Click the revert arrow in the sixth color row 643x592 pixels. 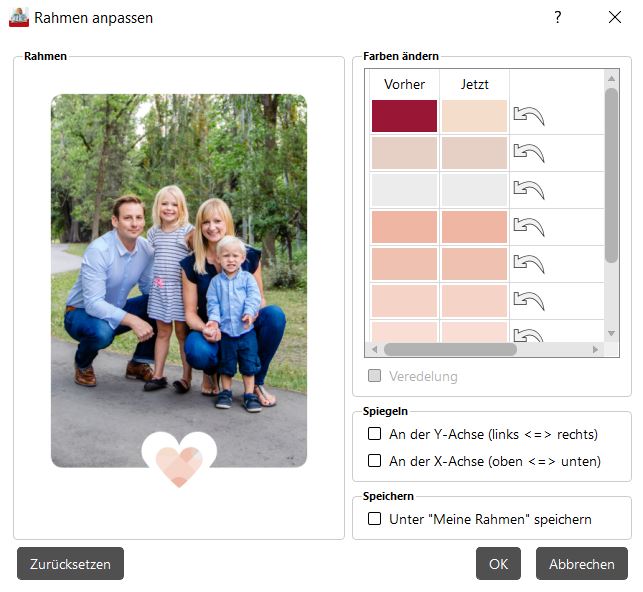pos(529,301)
